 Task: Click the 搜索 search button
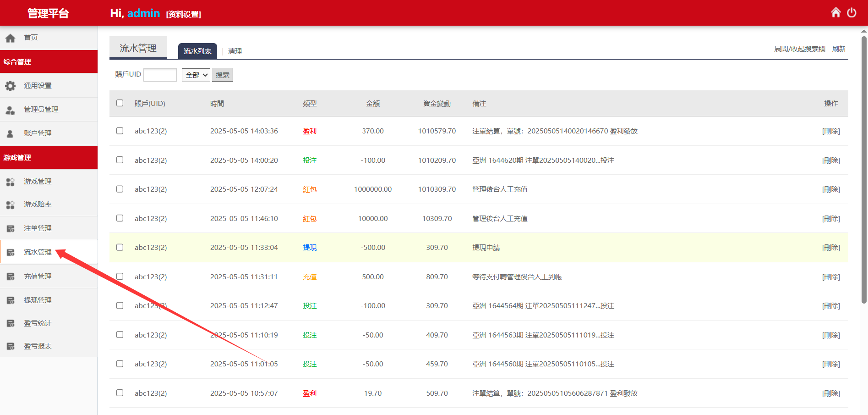[223, 75]
